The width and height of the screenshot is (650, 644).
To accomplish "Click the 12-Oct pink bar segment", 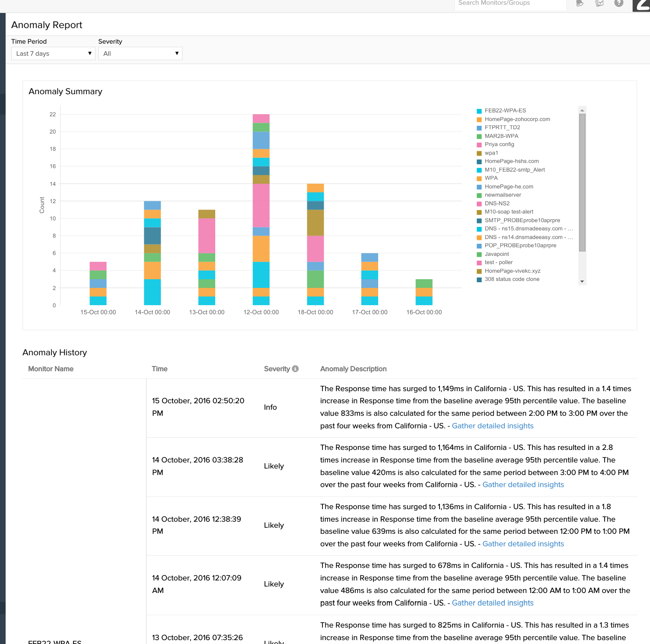I will pyautogui.click(x=261, y=205).
